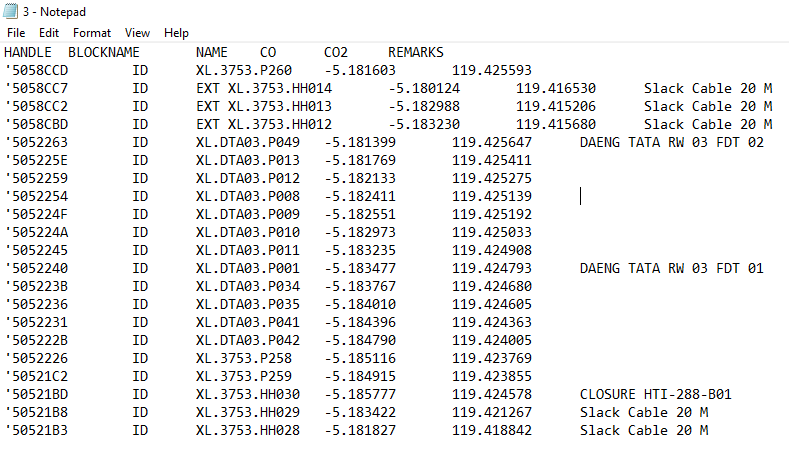The width and height of the screenshot is (789, 450).
Task: Click value -5.182988
Action: pyautogui.click(x=424, y=107)
